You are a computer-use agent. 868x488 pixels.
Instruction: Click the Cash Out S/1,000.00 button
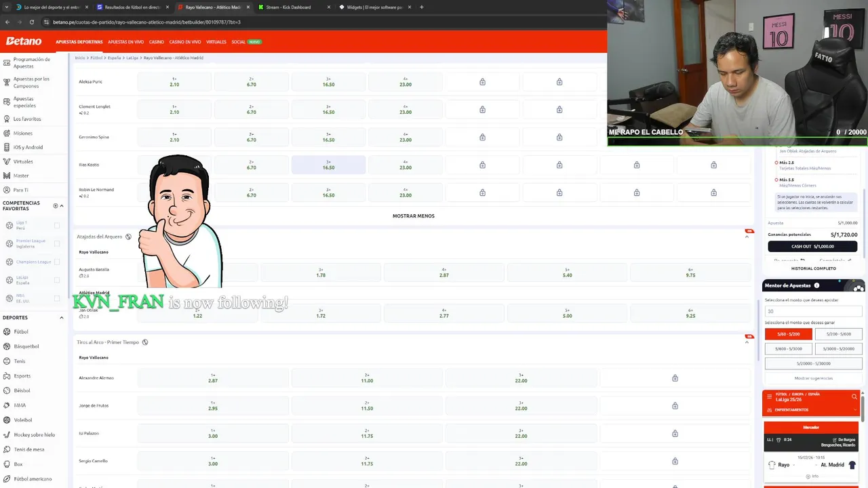point(812,247)
